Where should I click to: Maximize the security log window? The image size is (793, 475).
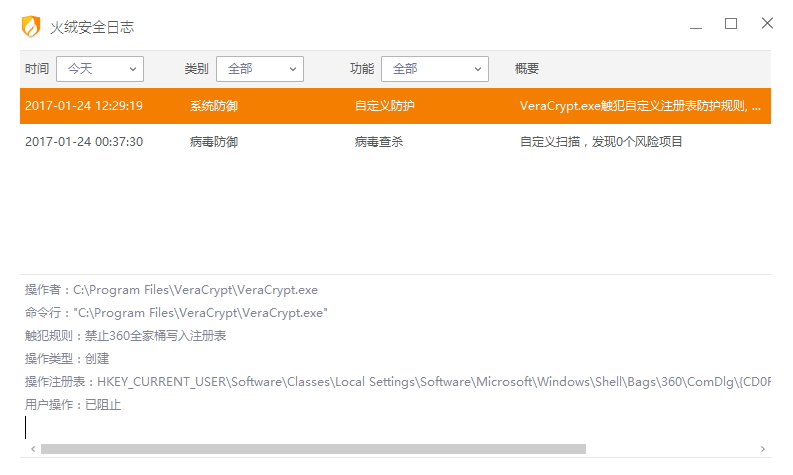[x=731, y=24]
